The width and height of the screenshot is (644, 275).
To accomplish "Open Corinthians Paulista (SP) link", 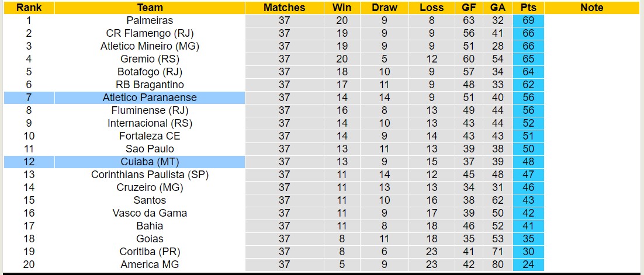I will pos(150,175).
